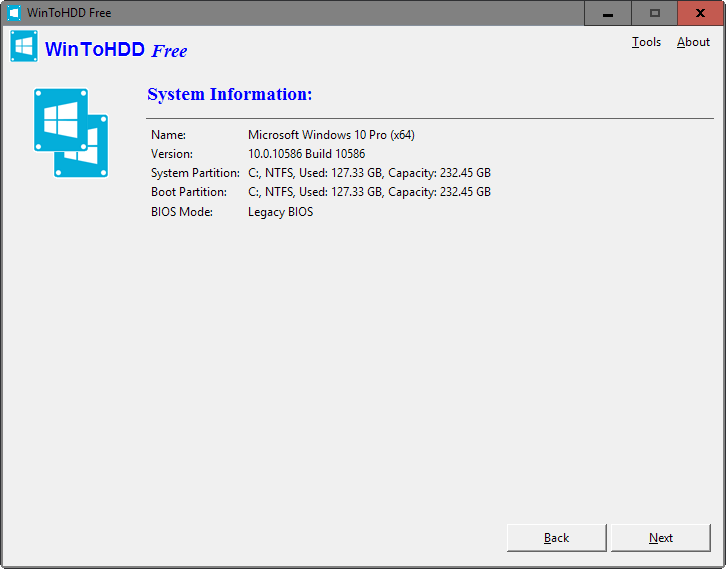This screenshot has height=569, width=726.
Task: Click the version value 10.0.10586 Build 10586
Action: [x=306, y=154]
